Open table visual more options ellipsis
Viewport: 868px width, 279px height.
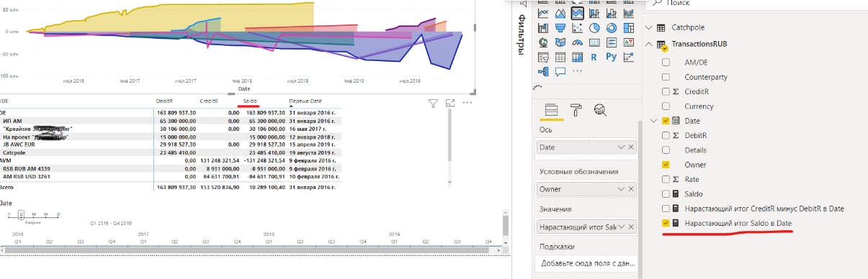tap(467, 103)
